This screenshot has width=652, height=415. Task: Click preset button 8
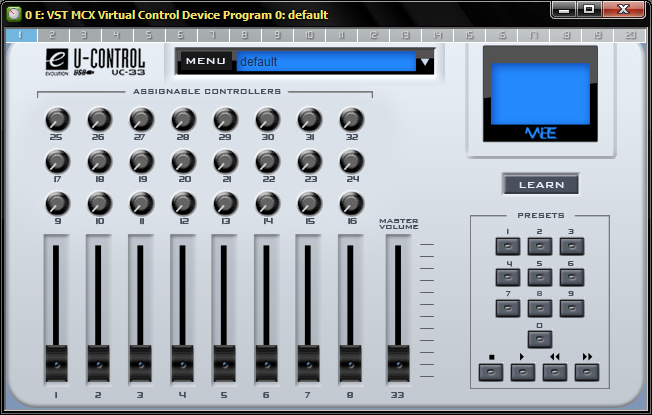pos(540,309)
